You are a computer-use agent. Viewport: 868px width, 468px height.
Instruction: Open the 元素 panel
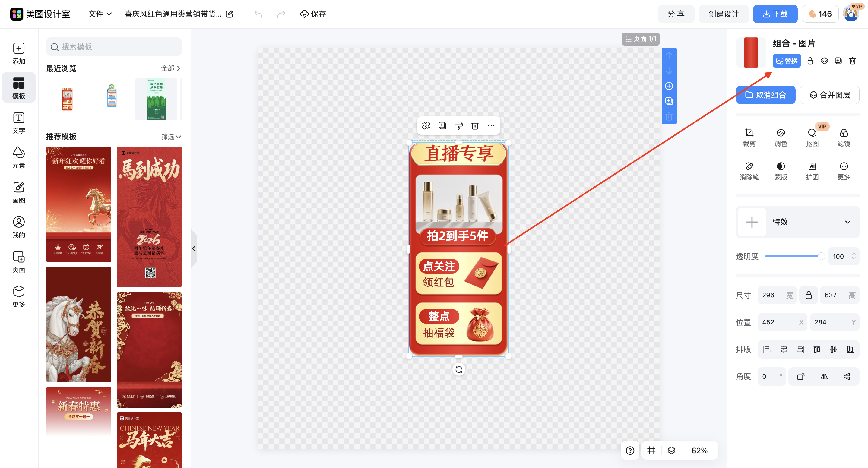18,157
